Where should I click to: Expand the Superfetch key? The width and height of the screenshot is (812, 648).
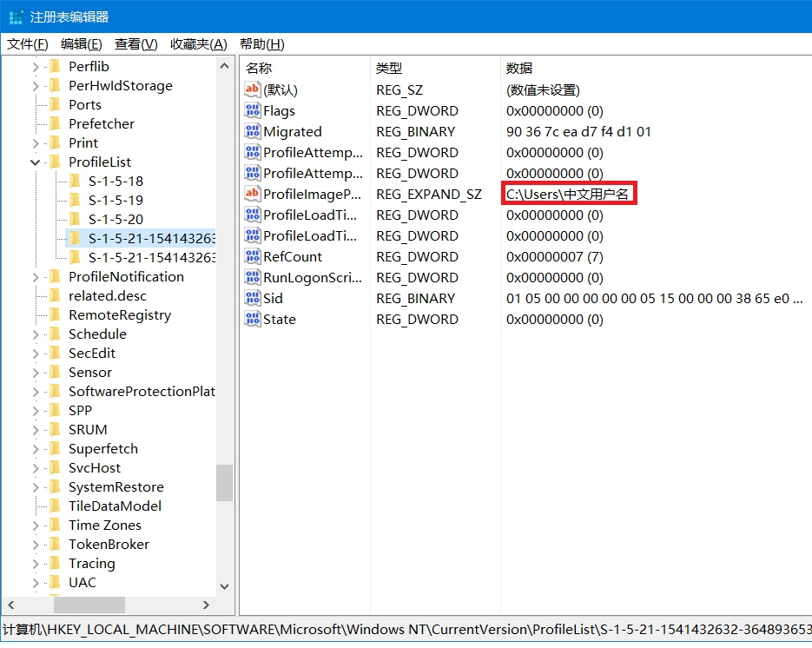click(36, 449)
